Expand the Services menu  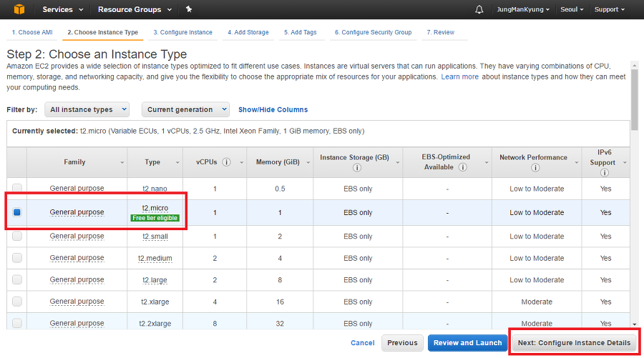(62, 9)
